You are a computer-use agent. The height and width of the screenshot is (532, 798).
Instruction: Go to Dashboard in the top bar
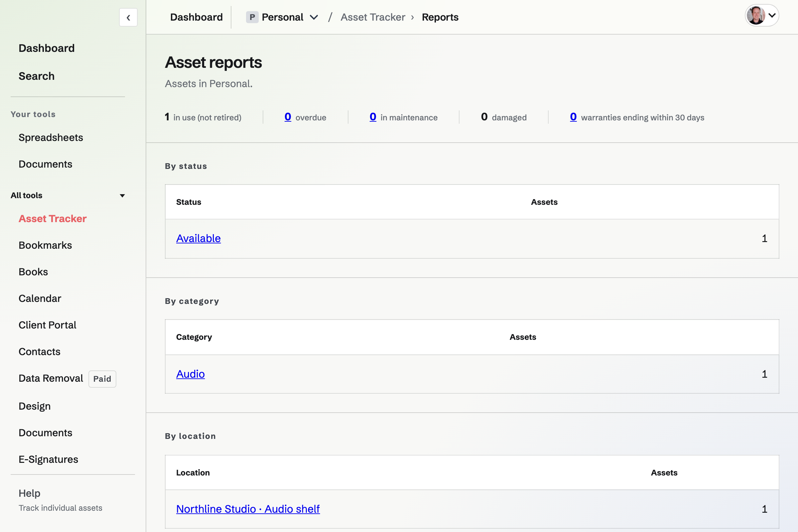(197, 17)
